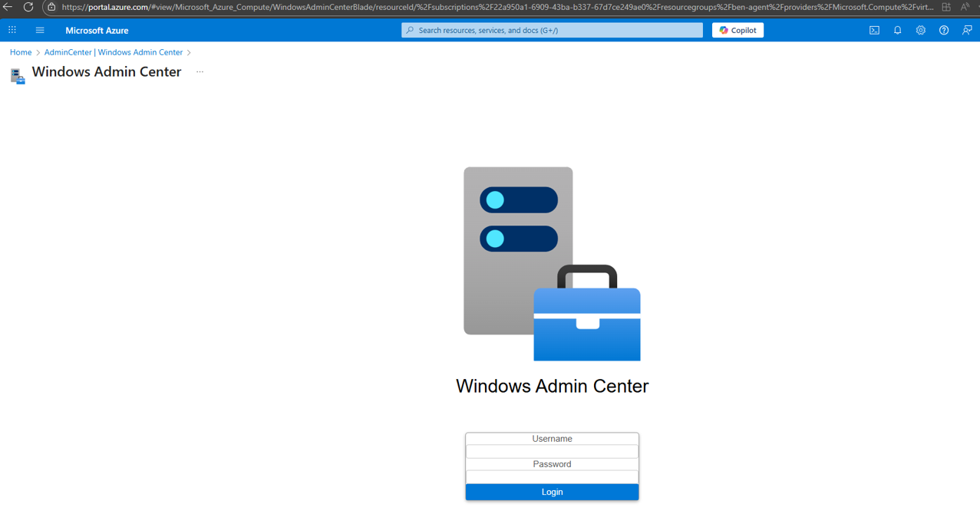The image size is (980, 514).
Task: Open AdminCenter | Windows Admin Center breadcrumb
Action: 114,52
